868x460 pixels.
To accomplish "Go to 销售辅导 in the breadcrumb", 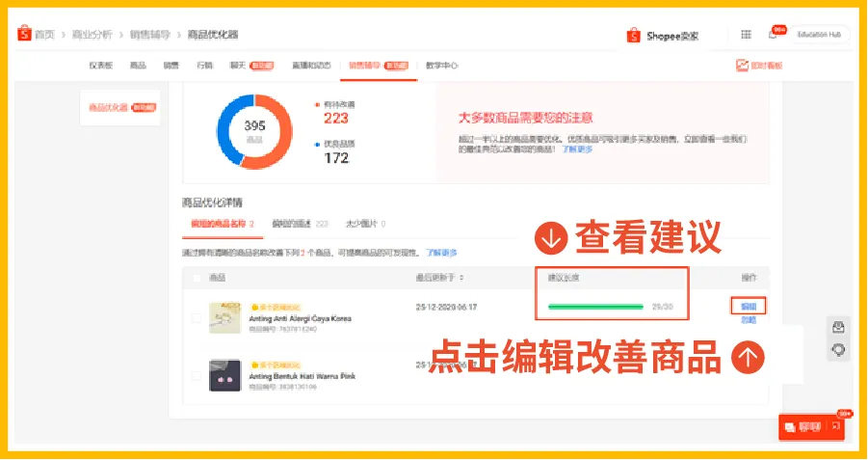I will point(150,35).
